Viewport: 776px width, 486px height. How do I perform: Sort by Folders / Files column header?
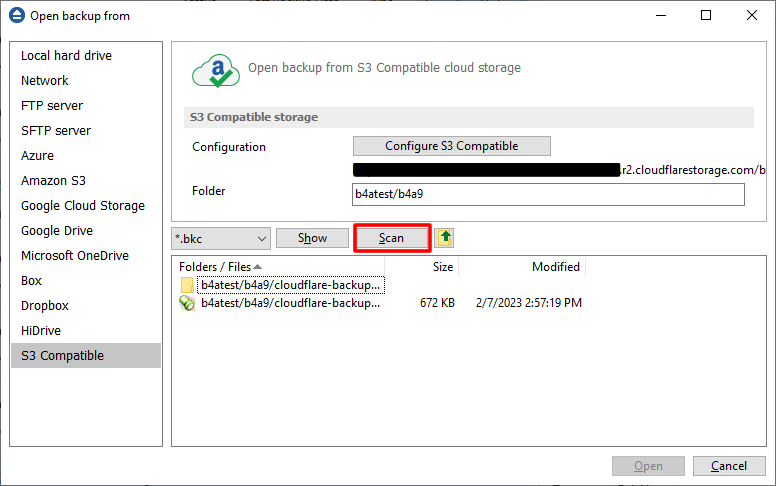pyautogui.click(x=220, y=267)
